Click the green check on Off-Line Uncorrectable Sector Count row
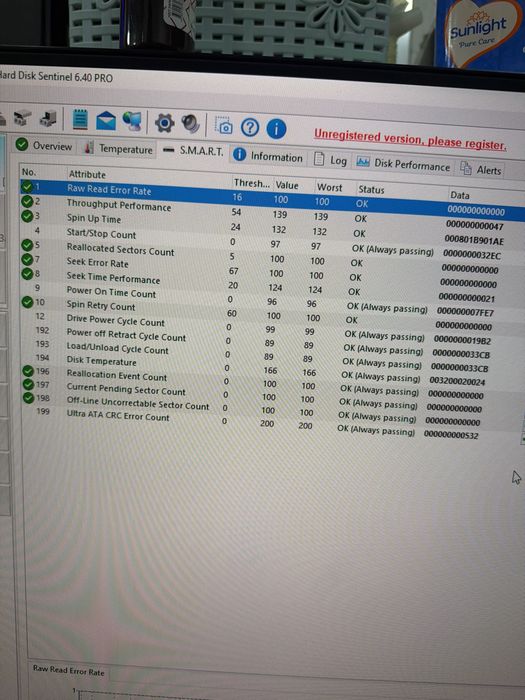This screenshot has height=700, width=525. point(29,397)
